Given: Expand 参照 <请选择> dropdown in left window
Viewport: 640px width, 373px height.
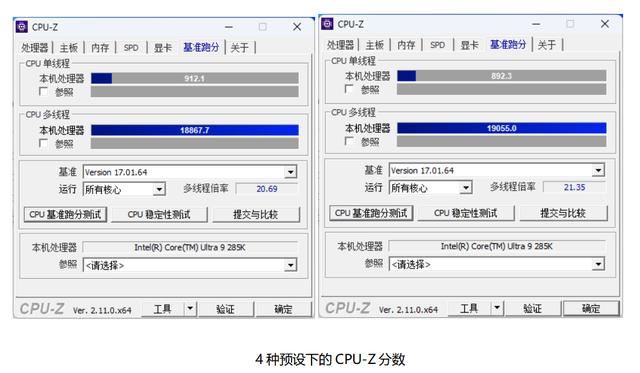Looking at the screenshot, I should coord(290,265).
